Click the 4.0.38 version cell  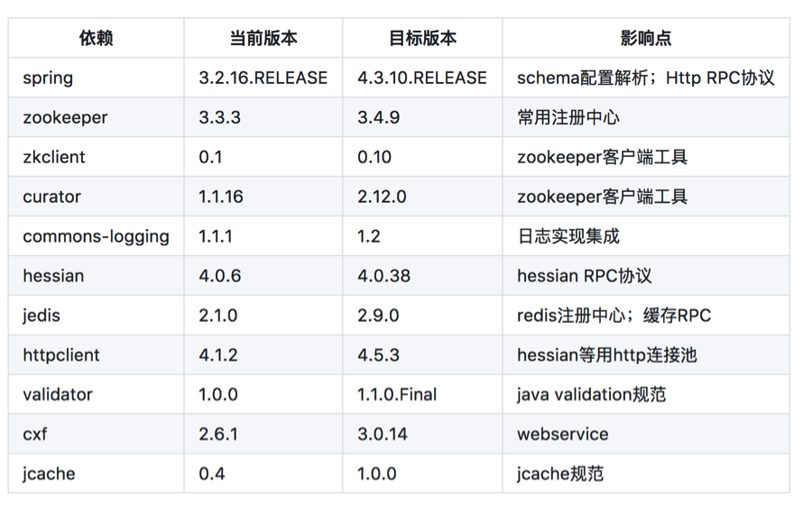[422, 275]
